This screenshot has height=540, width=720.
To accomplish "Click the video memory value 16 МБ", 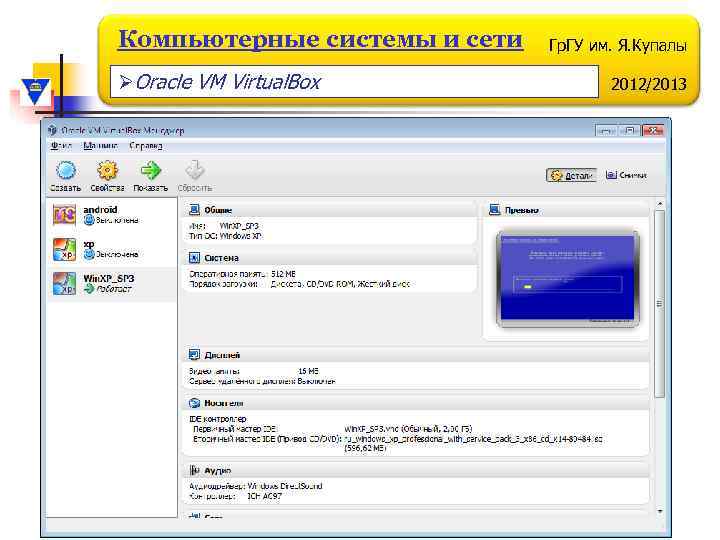I will point(308,371).
